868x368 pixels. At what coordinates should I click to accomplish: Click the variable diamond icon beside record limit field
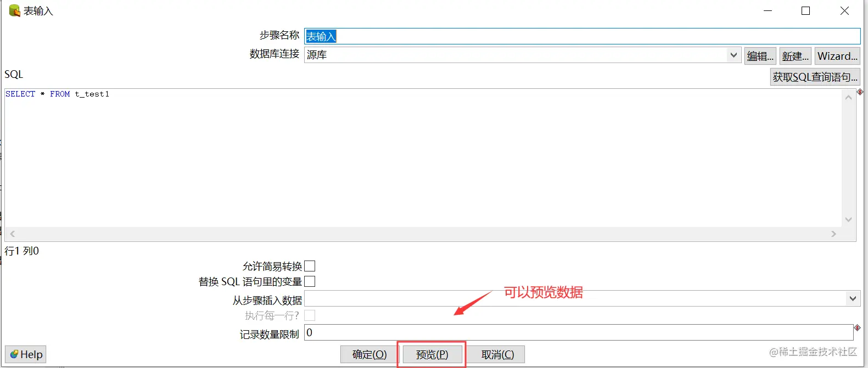pyautogui.click(x=857, y=327)
